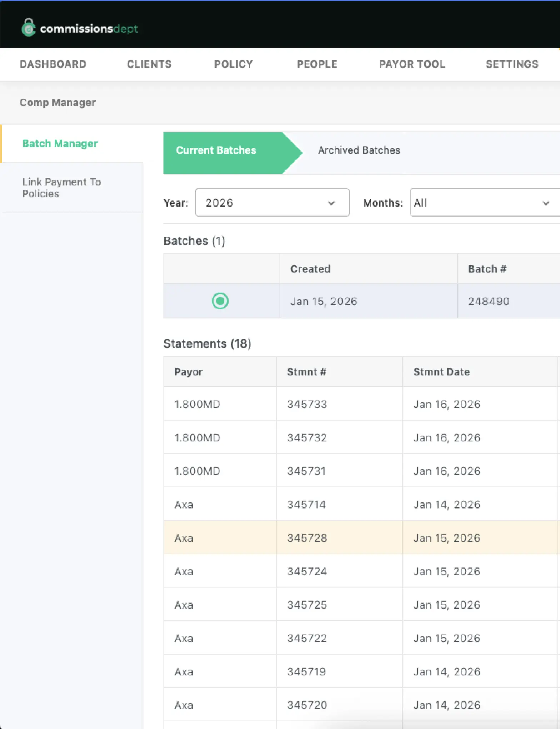The width and height of the screenshot is (560, 729).
Task: Navigate to the People section
Action: point(317,64)
